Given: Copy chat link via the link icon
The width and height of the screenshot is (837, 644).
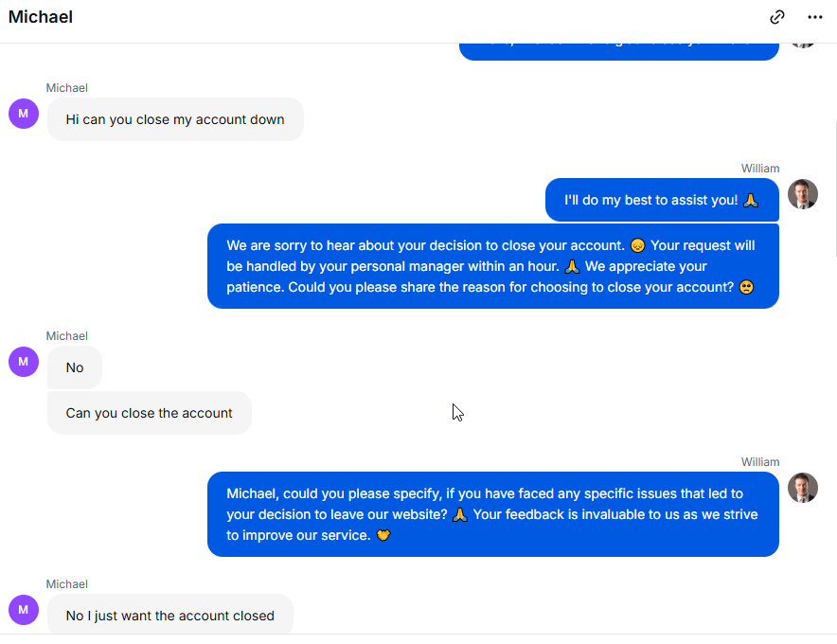Looking at the screenshot, I should click(x=777, y=17).
